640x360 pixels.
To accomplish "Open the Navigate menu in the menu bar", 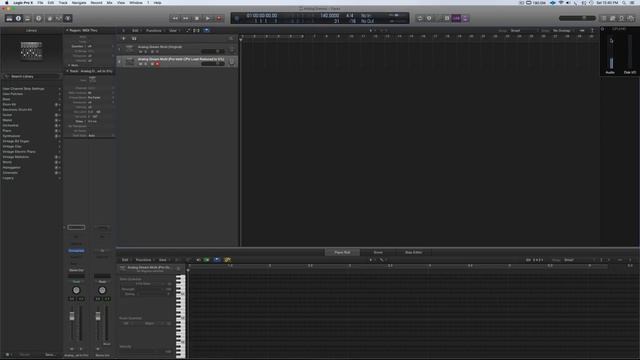I will [x=79, y=2].
